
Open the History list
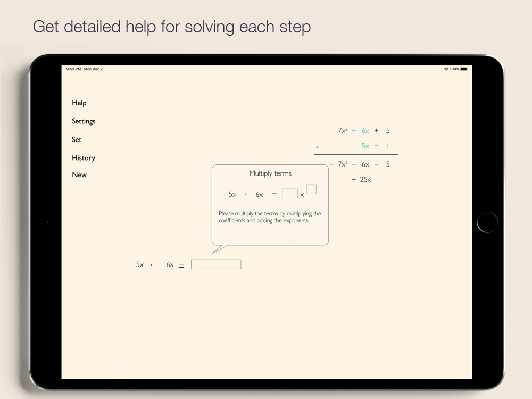(x=84, y=158)
